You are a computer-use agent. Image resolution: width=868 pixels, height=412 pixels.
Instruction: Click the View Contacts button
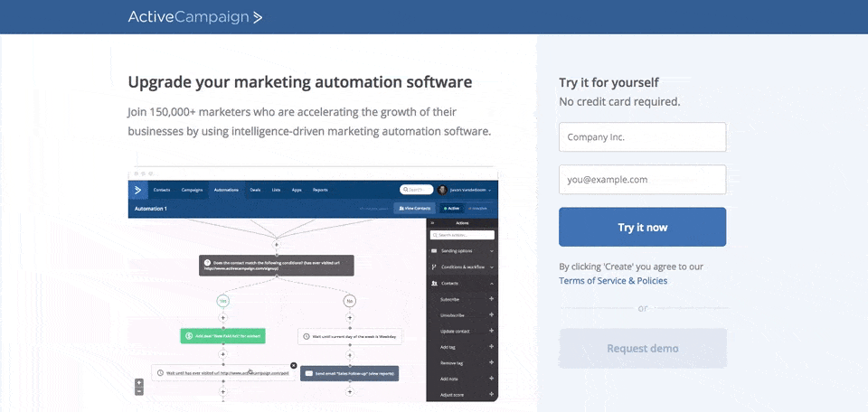tap(415, 209)
